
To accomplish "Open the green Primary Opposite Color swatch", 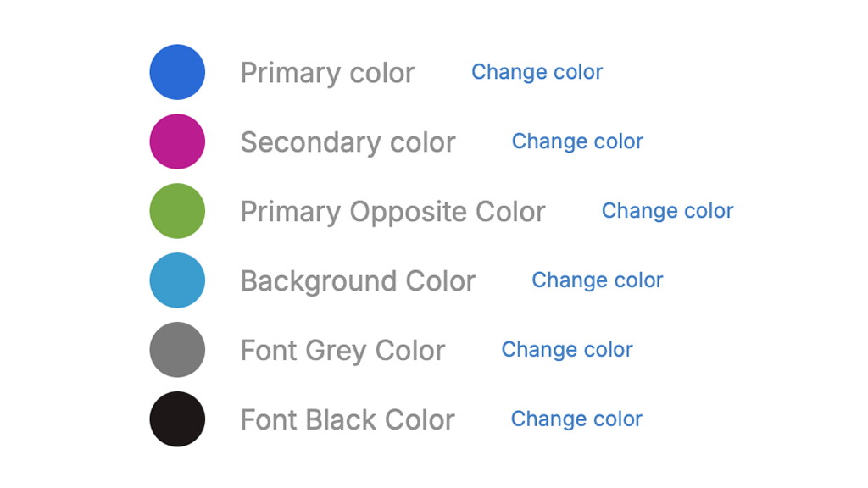I will point(177,211).
